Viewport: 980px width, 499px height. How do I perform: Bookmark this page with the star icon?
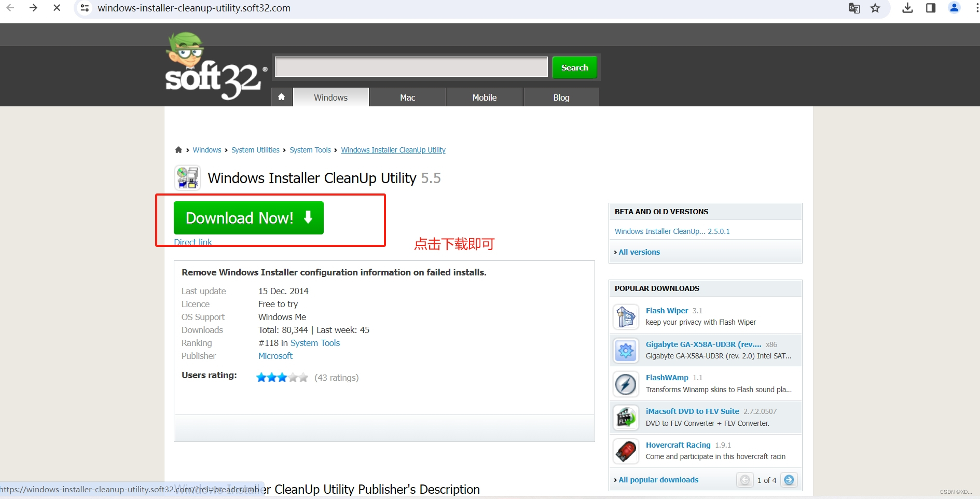(875, 8)
